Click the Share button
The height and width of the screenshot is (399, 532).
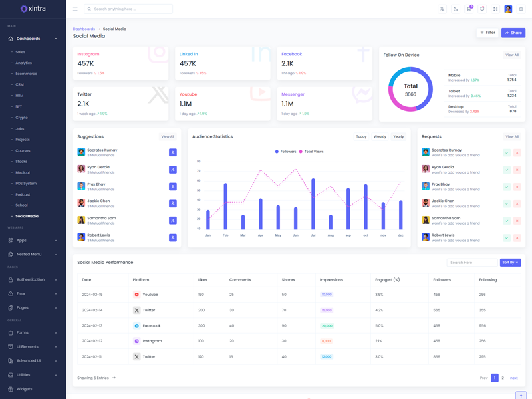513,33
